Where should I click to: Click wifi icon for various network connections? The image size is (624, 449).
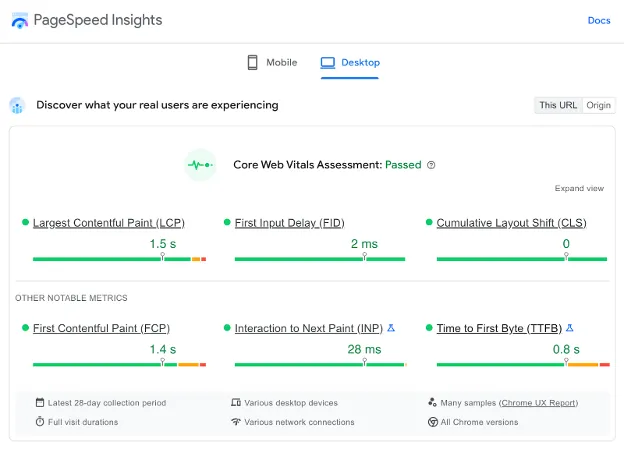[236, 422]
